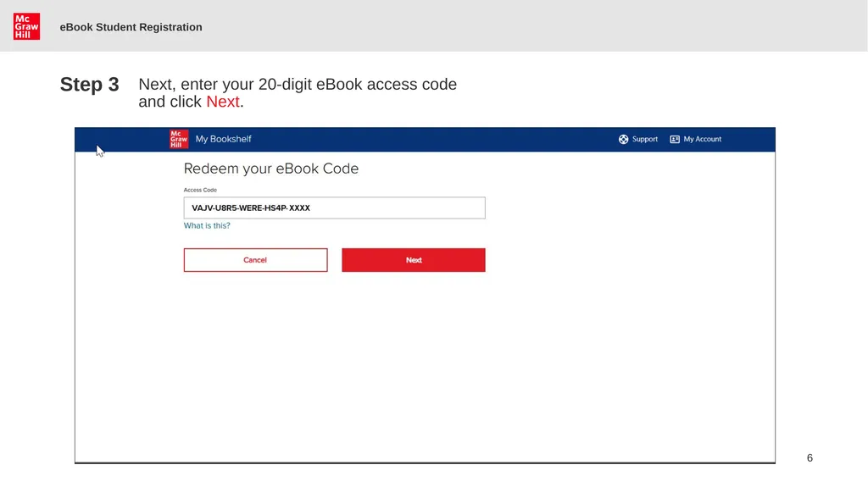This screenshot has height=487, width=868.
Task: Click the 'Step 3' heading text
Action: [90, 85]
